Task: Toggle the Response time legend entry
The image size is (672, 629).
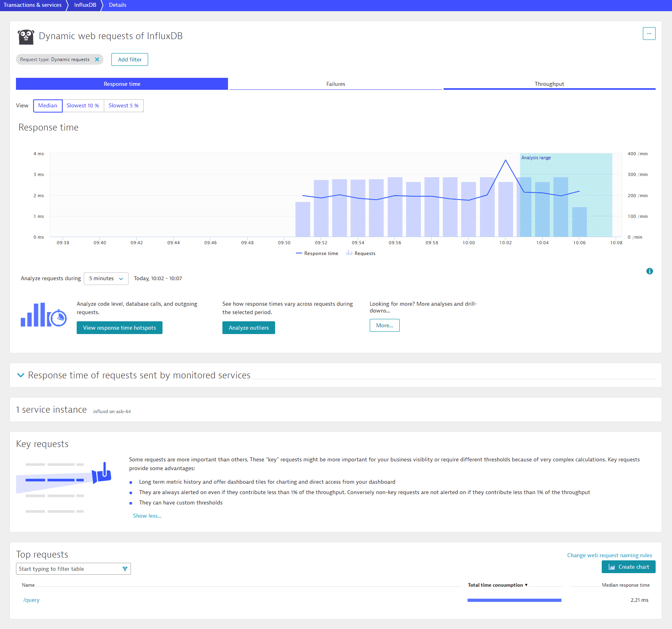Action: click(317, 253)
